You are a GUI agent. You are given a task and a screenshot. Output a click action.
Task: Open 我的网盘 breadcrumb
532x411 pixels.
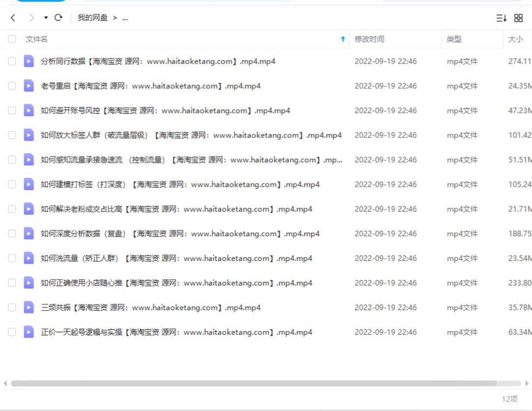coord(92,18)
